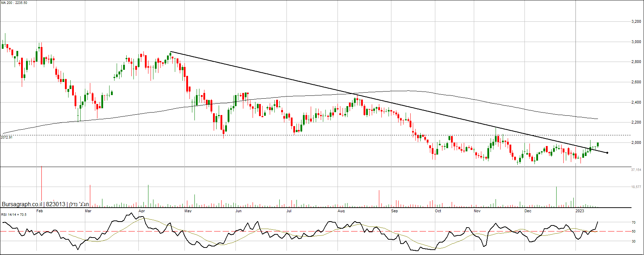Click the 18,577 volume axis label
644x255 pixels.
636,187
